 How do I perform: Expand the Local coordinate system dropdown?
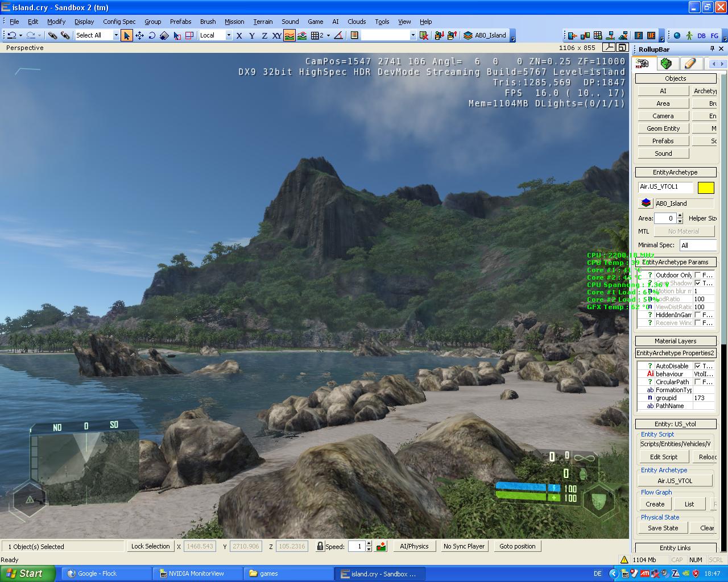pos(229,35)
